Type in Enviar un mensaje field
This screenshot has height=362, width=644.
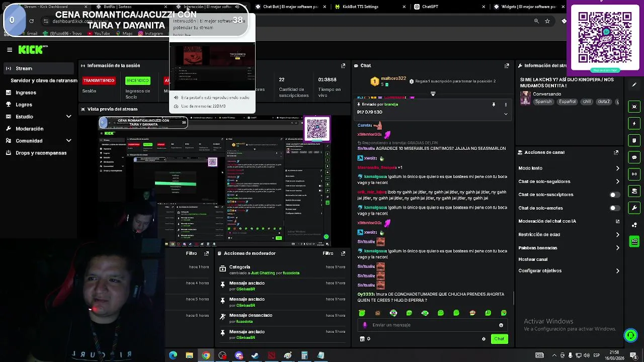432,325
